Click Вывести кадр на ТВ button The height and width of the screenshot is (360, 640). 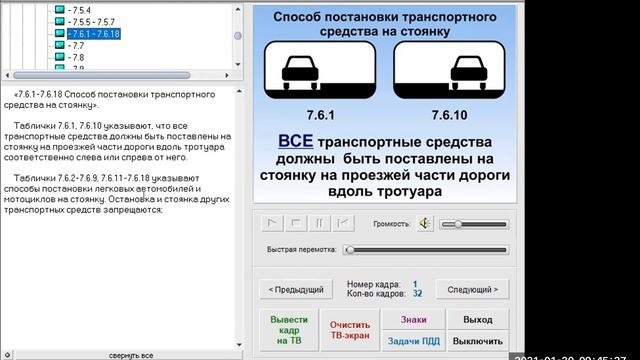tap(289, 330)
